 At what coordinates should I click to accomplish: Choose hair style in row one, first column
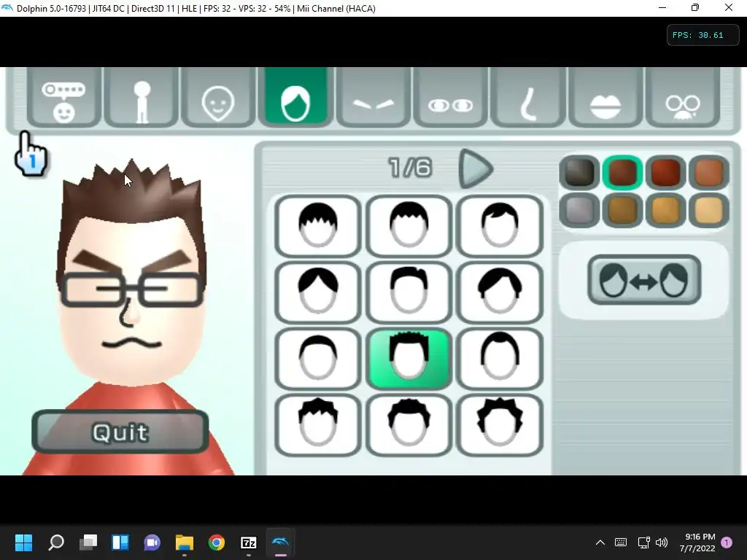pyautogui.click(x=318, y=226)
